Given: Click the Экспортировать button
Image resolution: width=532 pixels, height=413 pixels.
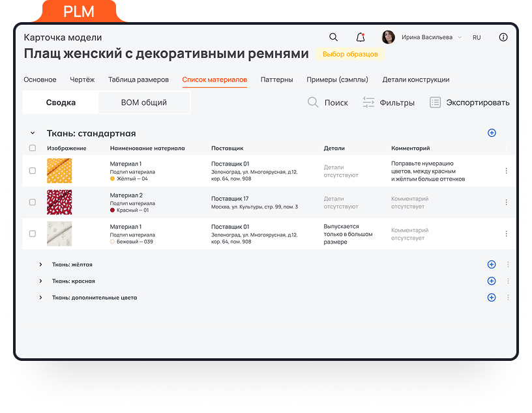Looking at the screenshot, I should tap(469, 102).
